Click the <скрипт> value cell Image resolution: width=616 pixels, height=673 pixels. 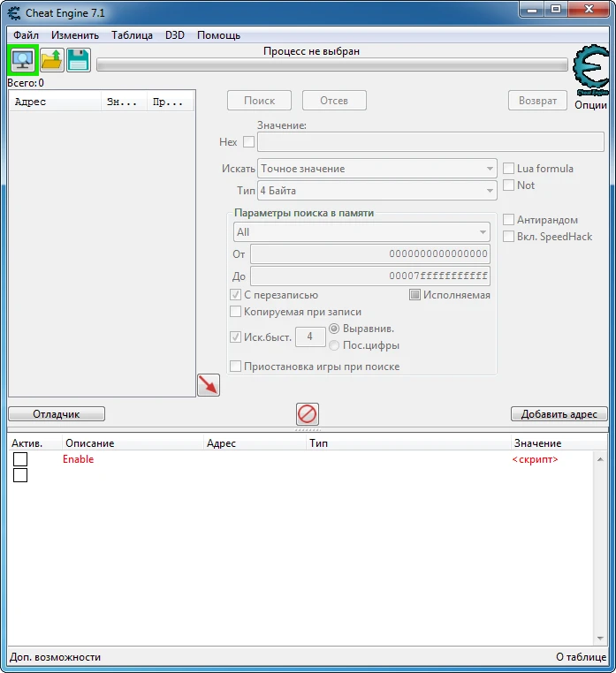536,459
